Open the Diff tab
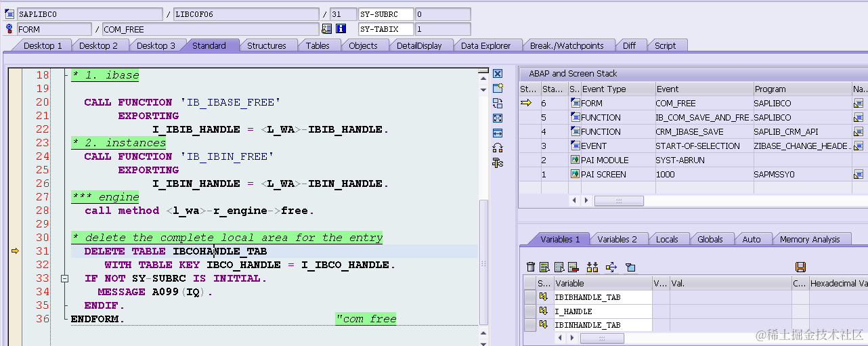 tap(630, 45)
